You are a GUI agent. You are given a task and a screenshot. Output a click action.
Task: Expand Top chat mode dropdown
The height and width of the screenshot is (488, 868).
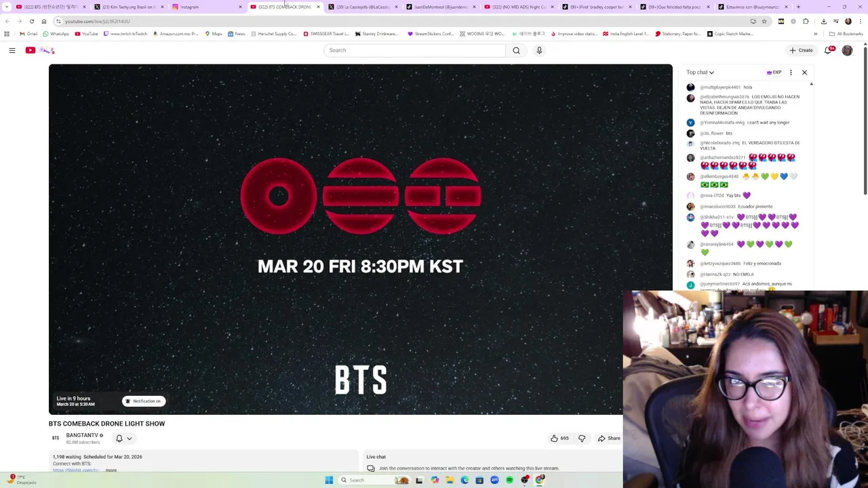click(700, 73)
